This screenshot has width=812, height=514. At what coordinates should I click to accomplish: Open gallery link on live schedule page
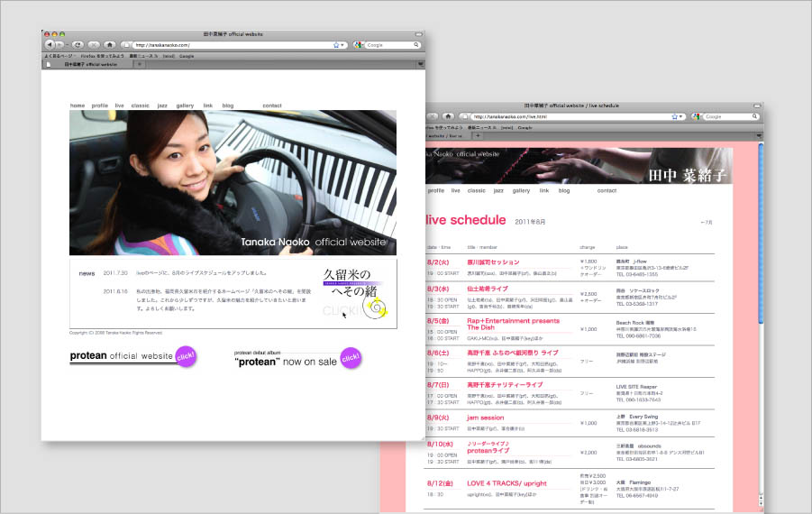click(521, 190)
